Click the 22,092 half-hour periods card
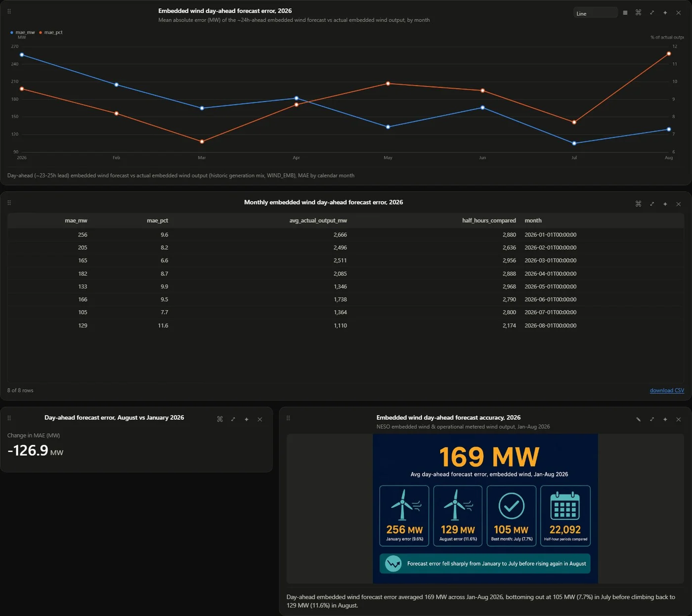This screenshot has height=616, width=692. coord(565,516)
